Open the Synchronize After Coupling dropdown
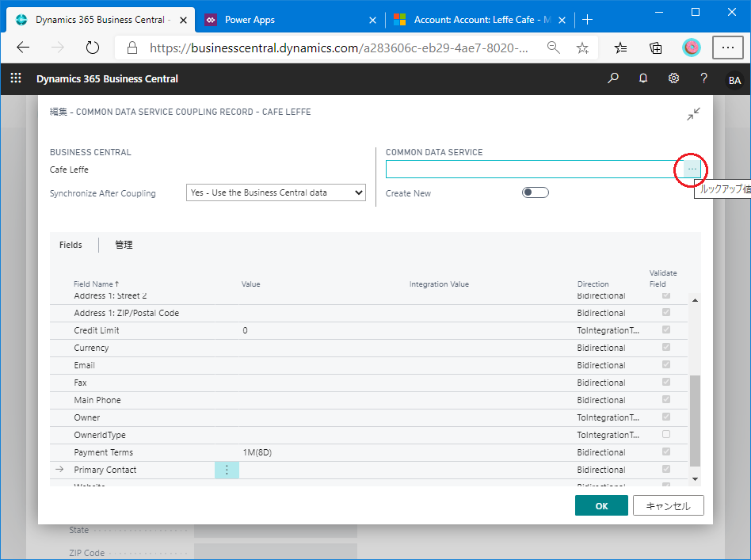 [x=276, y=192]
